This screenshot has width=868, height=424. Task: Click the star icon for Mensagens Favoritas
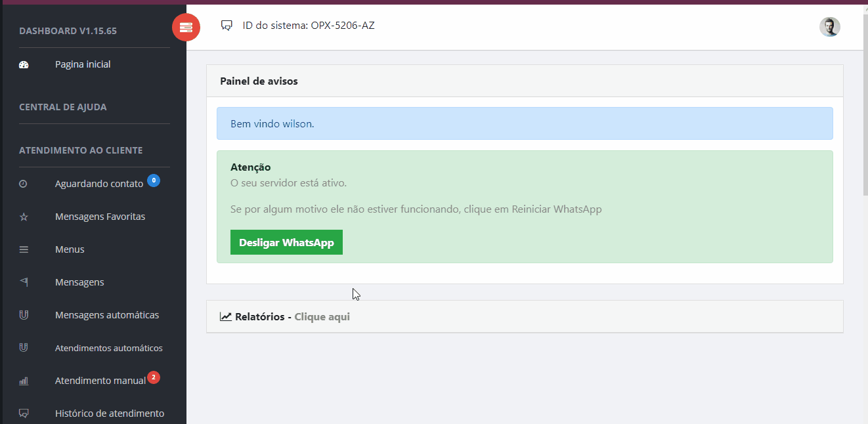tap(24, 217)
